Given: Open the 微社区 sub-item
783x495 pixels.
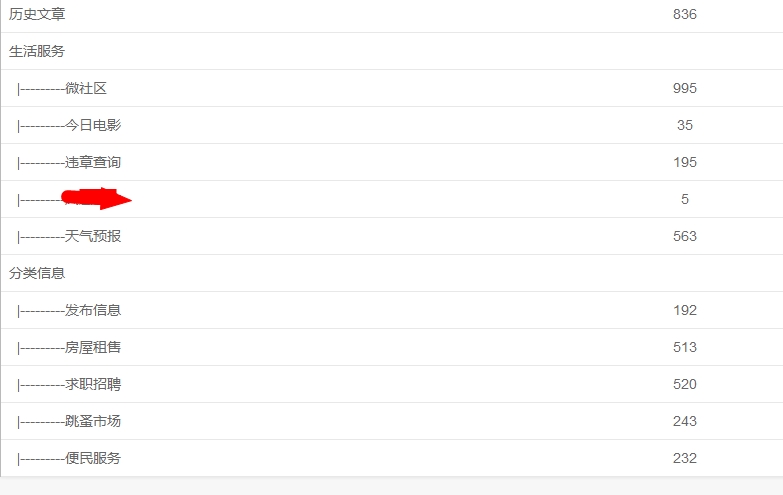Looking at the screenshot, I should [85, 88].
